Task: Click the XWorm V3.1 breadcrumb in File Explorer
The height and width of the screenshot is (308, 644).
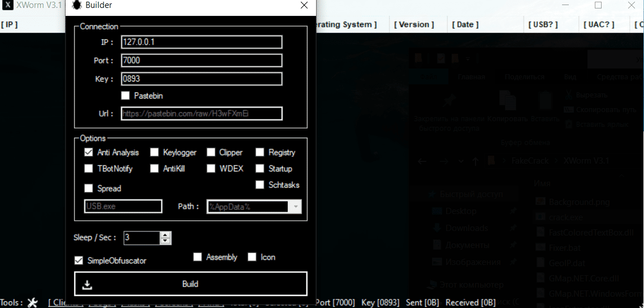Action: 586,161
